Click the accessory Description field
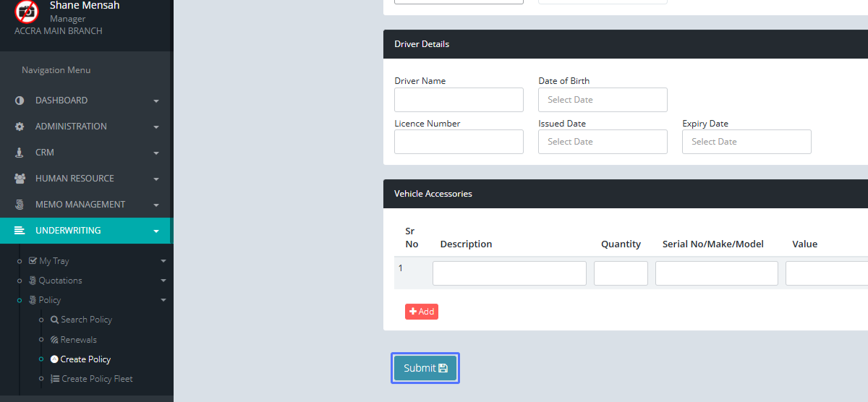The image size is (868, 402). pos(509,273)
